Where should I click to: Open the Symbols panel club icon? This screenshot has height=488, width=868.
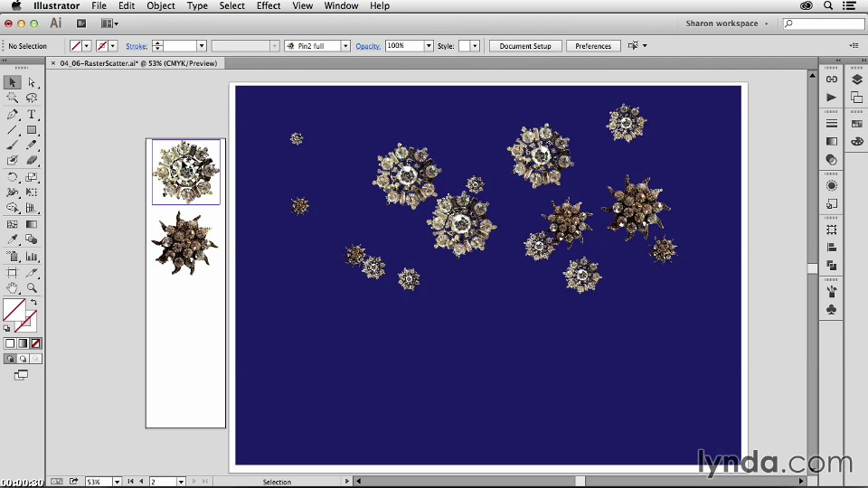(831, 310)
